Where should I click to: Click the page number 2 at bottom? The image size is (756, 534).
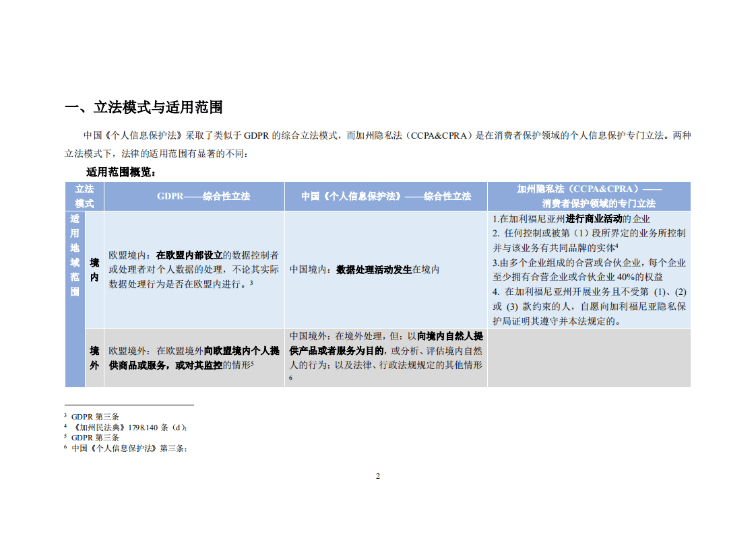coord(378,476)
